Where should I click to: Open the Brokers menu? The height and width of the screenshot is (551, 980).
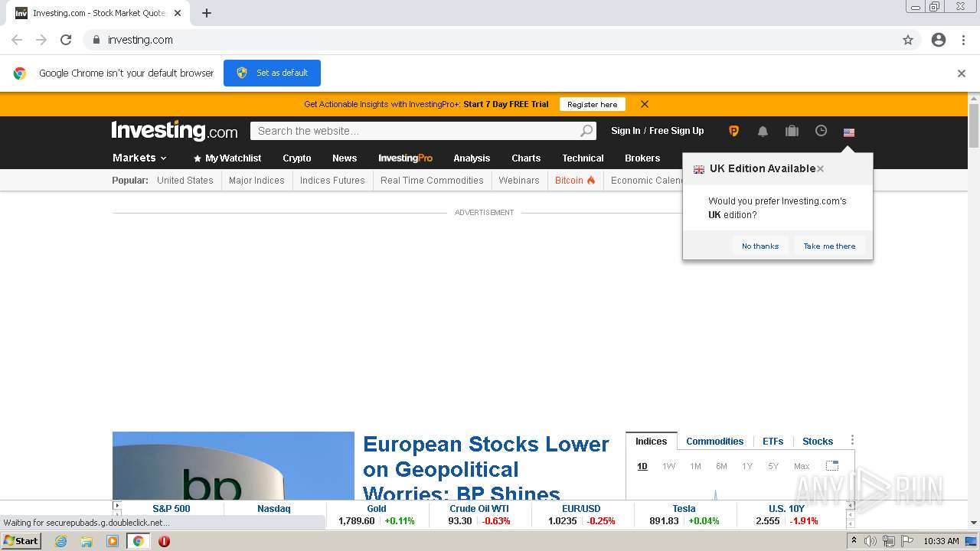pos(642,158)
